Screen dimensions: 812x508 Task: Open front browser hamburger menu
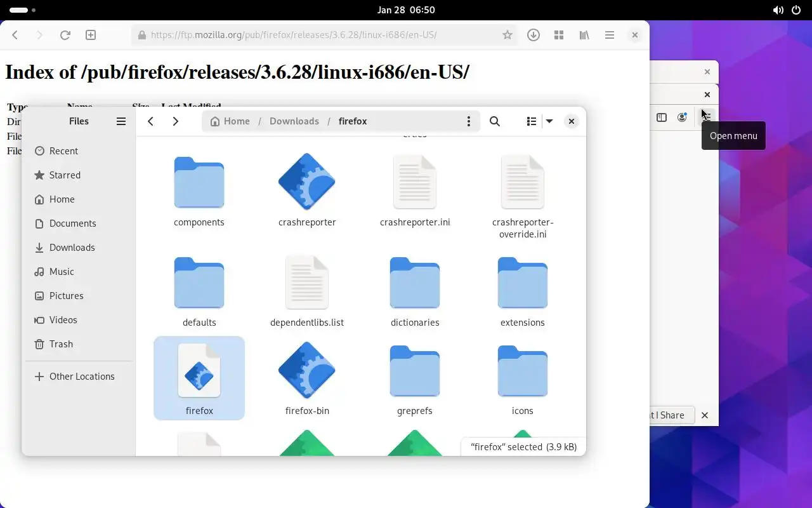tap(610, 36)
